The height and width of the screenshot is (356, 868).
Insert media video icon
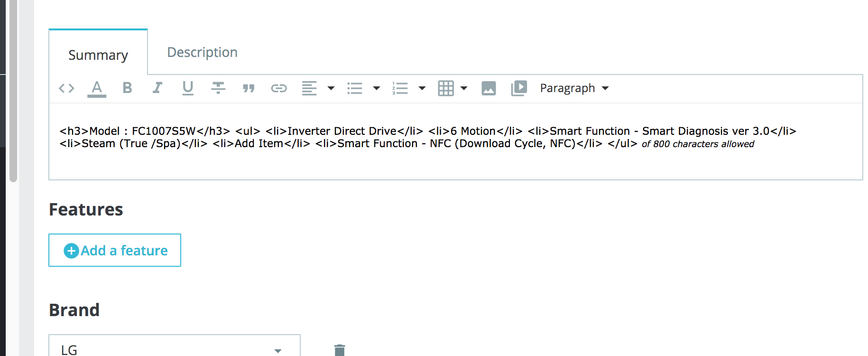pyautogui.click(x=519, y=88)
